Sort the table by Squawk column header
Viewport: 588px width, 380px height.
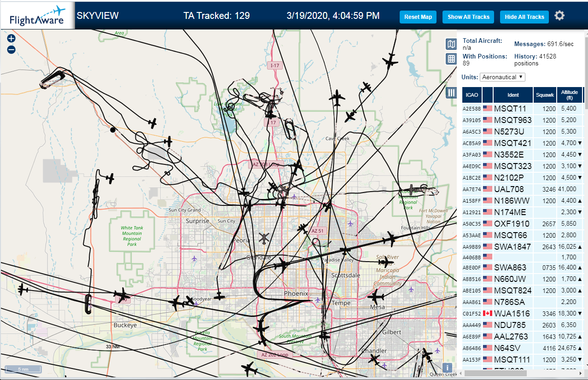coord(545,95)
